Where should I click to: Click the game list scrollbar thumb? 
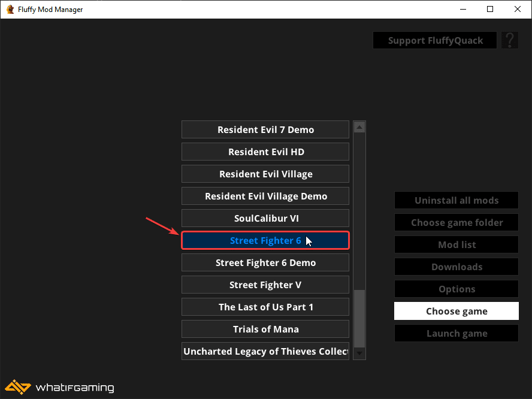[x=359, y=319]
